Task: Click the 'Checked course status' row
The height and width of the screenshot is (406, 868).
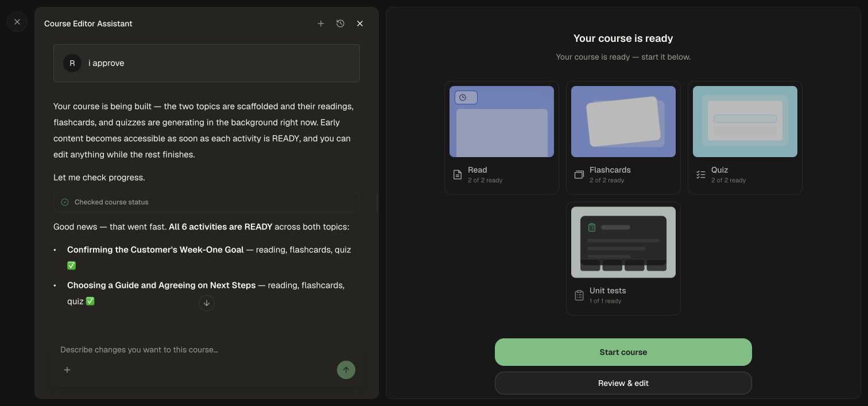Action: coord(207,202)
